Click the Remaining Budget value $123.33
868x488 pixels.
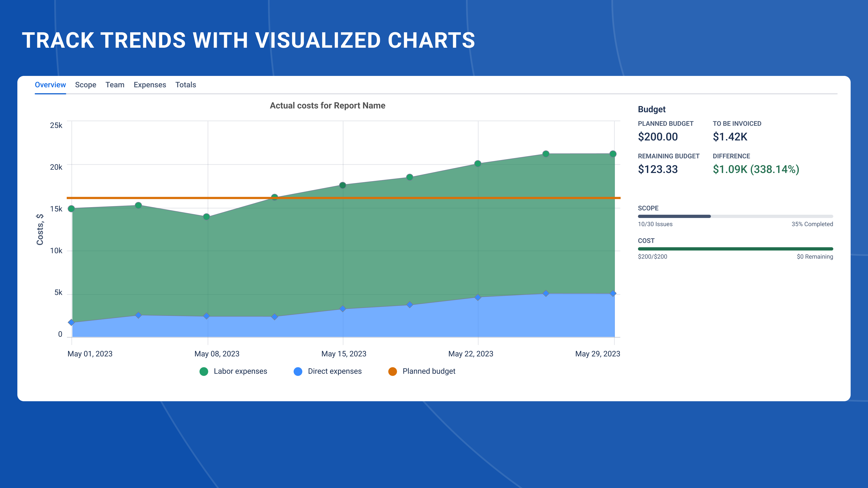pos(658,170)
